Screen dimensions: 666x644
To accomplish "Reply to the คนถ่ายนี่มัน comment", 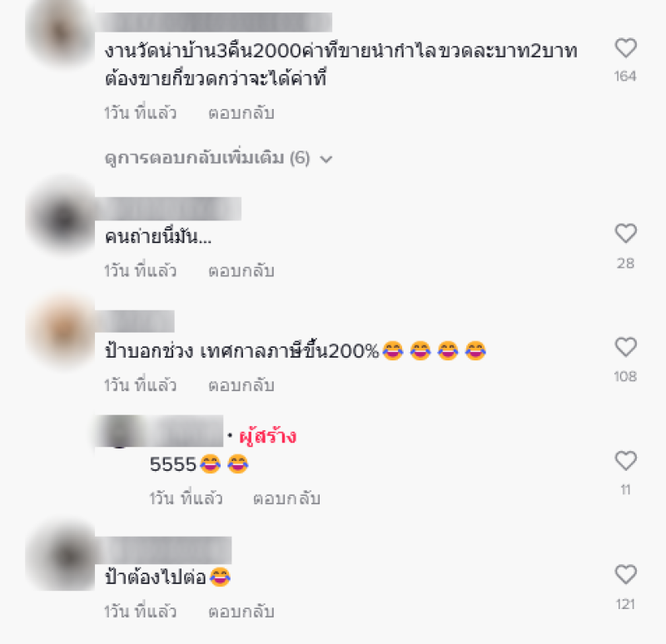I will pyautogui.click(x=241, y=271).
